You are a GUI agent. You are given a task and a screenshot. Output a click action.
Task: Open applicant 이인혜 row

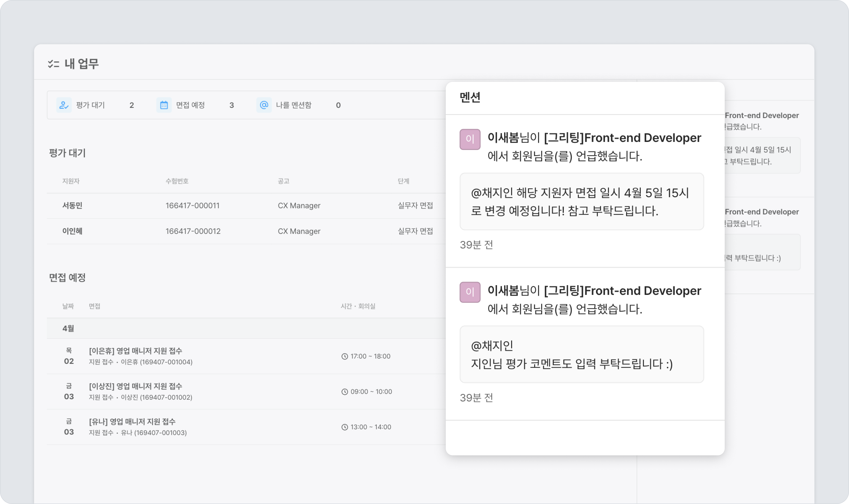click(x=72, y=231)
